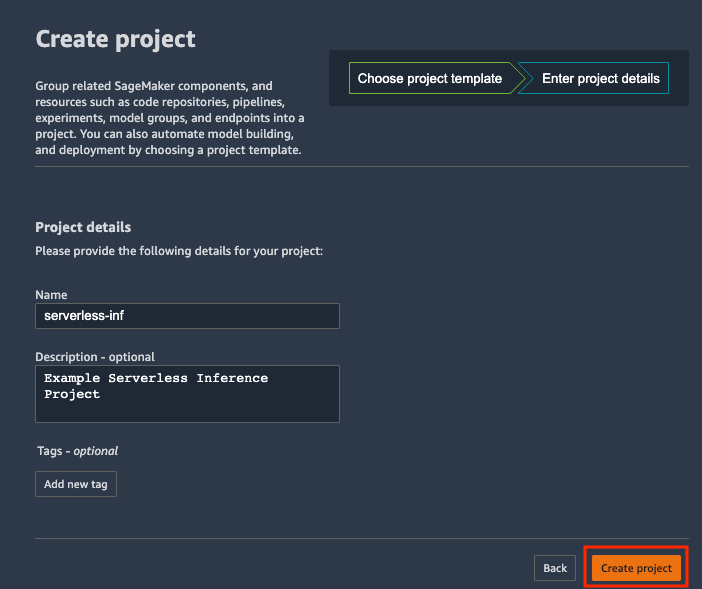The width and height of the screenshot is (702, 589).
Task: Edit the project Name field
Action: pos(187,316)
